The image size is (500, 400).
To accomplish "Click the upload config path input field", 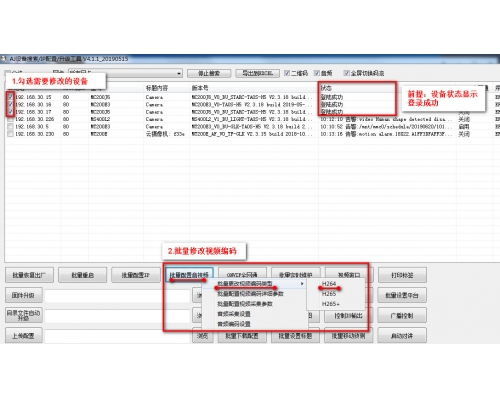I will click(117, 336).
